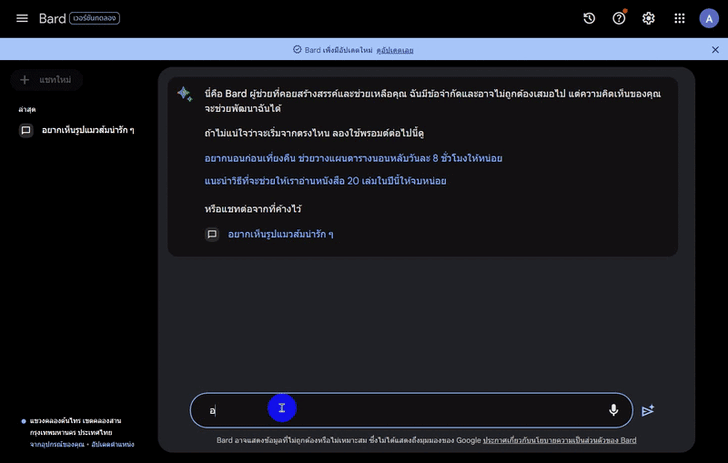728x463 pixels.
Task: Click the checkmark icon in update banner
Action: 297,49
